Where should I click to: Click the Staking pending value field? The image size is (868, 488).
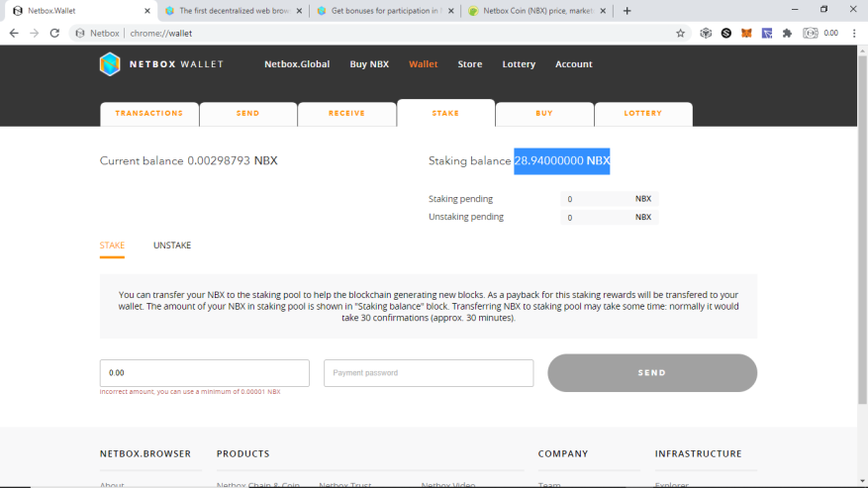(x=609, y=199)
